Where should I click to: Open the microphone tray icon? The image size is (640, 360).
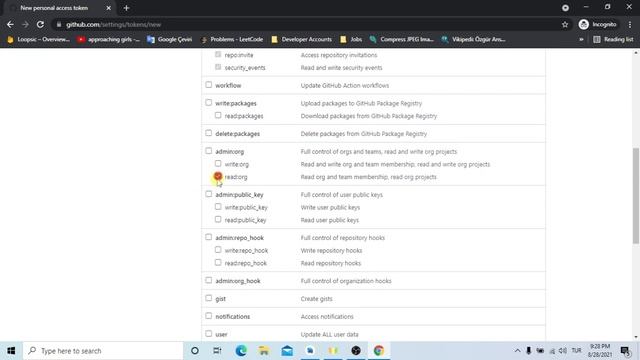529,351
